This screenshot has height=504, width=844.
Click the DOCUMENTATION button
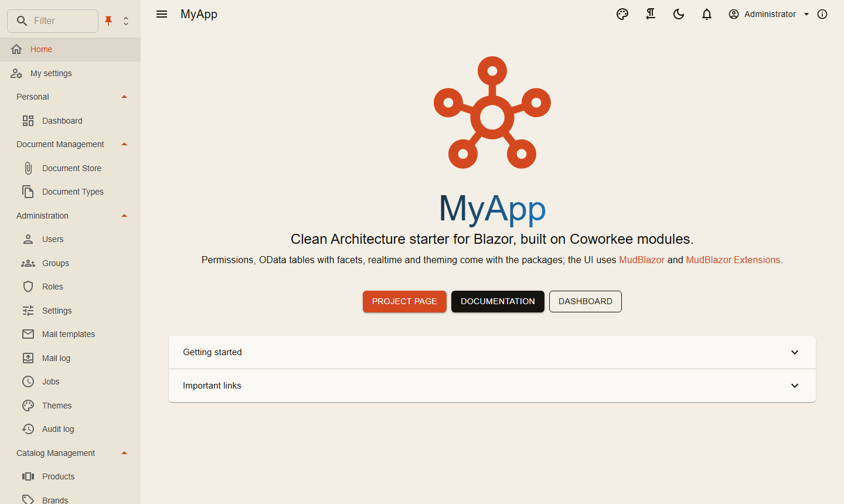(x=498, y=301)
